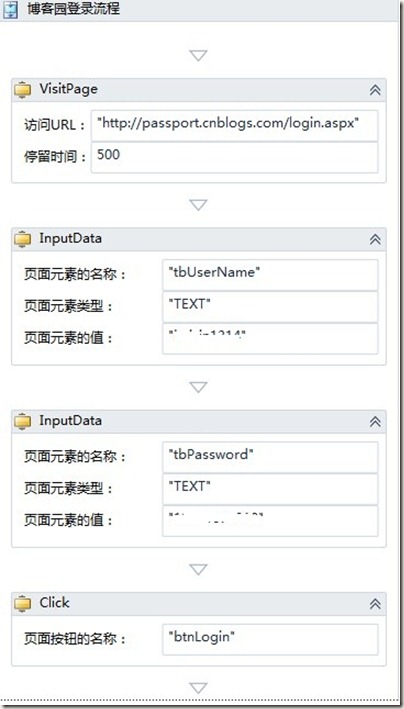Viewport: 404px width, 709px height.
Task: Select the 博客园登录流程 sequence title
Action: 73,9
